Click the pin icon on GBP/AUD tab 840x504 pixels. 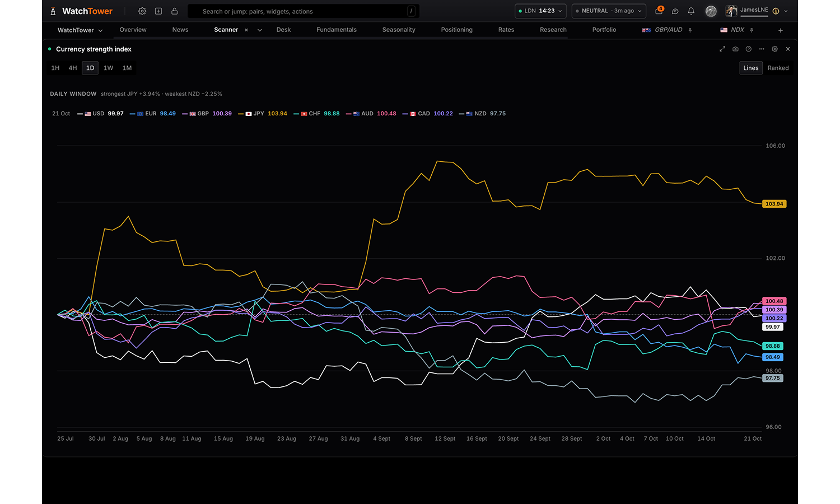click(x=690, y=30)
